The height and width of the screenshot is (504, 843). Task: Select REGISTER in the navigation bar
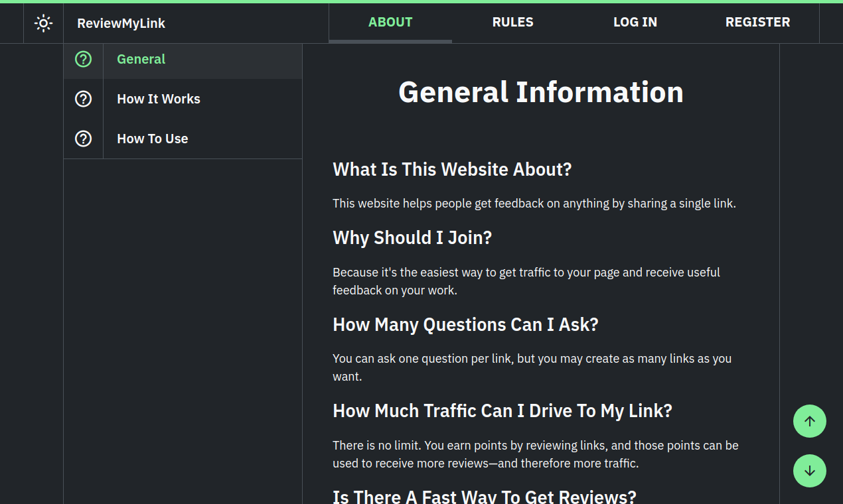pyautogui.click(x=757, y=22)
